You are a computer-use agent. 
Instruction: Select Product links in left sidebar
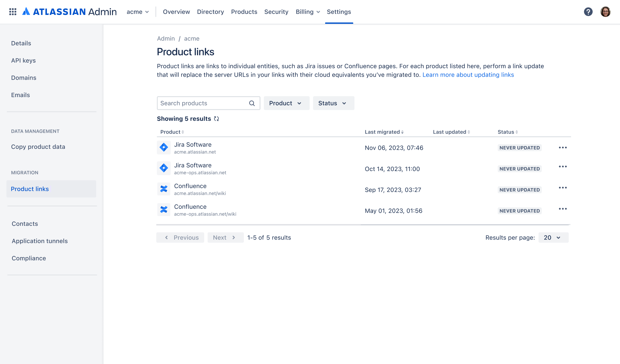point(30,188)
